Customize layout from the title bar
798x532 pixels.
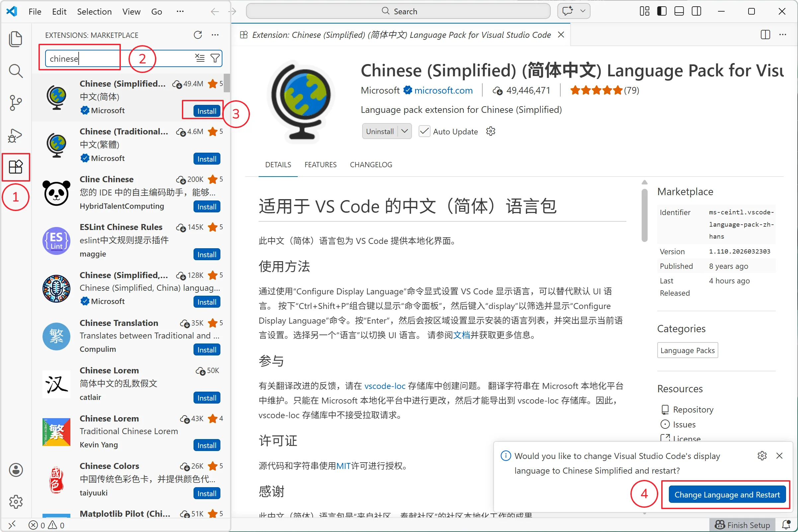644,11
